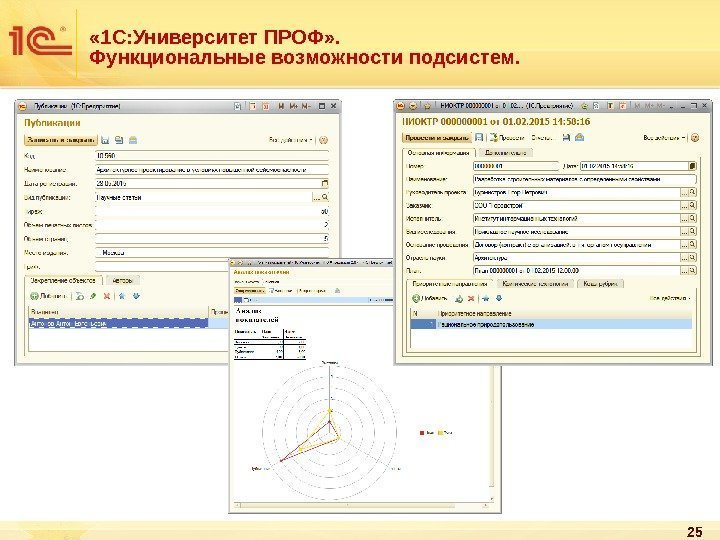Click the move-up arrow in Публикации table toolbar
The width and height of the screenshot is (720, 540).
pos(122,296)
